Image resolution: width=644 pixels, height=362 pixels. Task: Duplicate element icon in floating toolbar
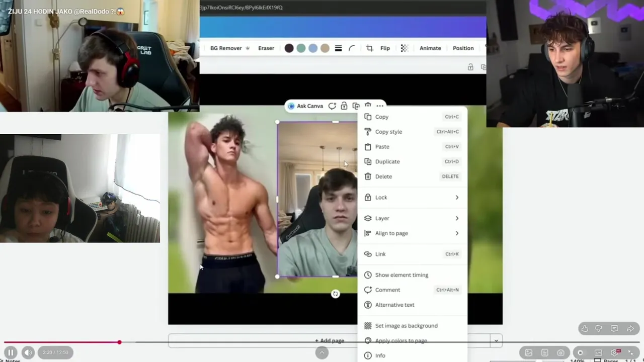click(x=356, y=106)
